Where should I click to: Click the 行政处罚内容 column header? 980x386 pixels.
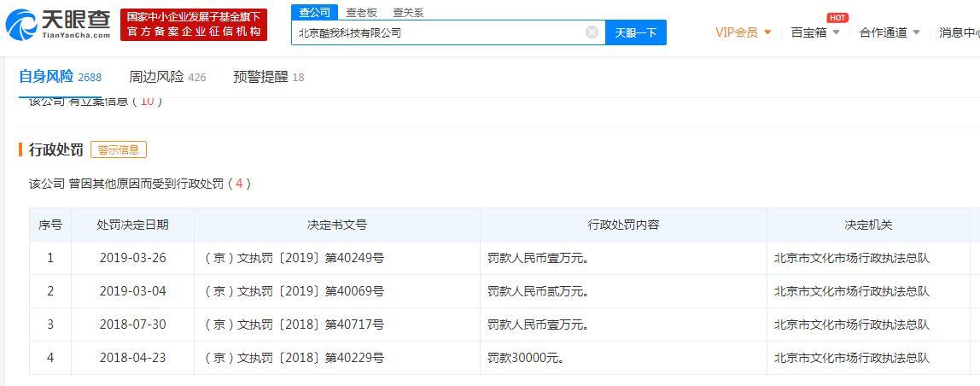click(x=623, y=225)
